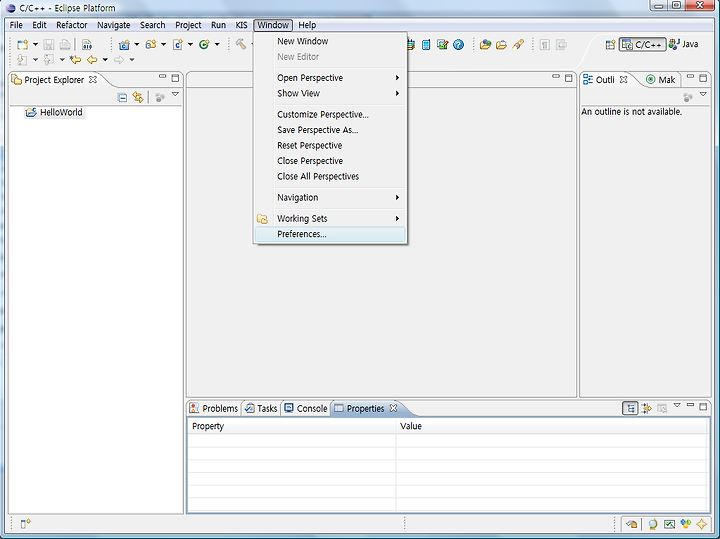Open dropdown next to New Source Folder
This screenshot has width=720, height=539.
tap(163, 45)
